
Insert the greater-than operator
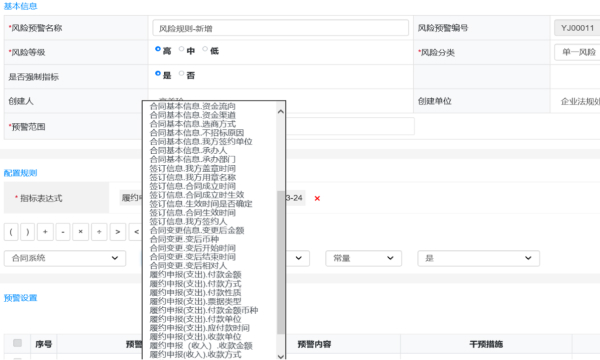(117, 232)
